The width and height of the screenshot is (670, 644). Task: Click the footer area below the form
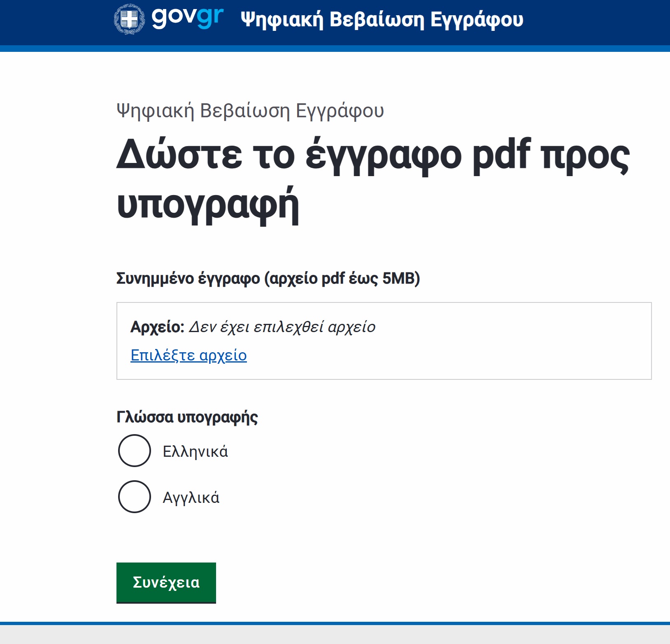click(335, 636)
